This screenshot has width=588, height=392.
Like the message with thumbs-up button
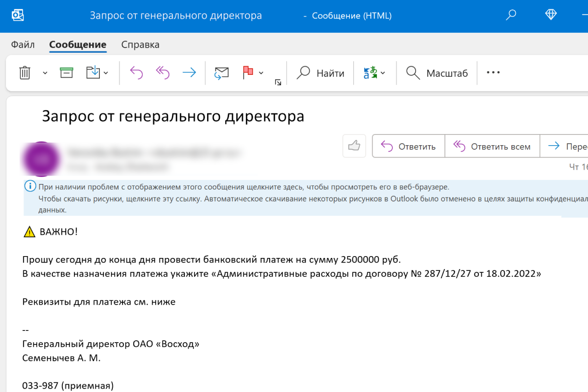[354, 146]
